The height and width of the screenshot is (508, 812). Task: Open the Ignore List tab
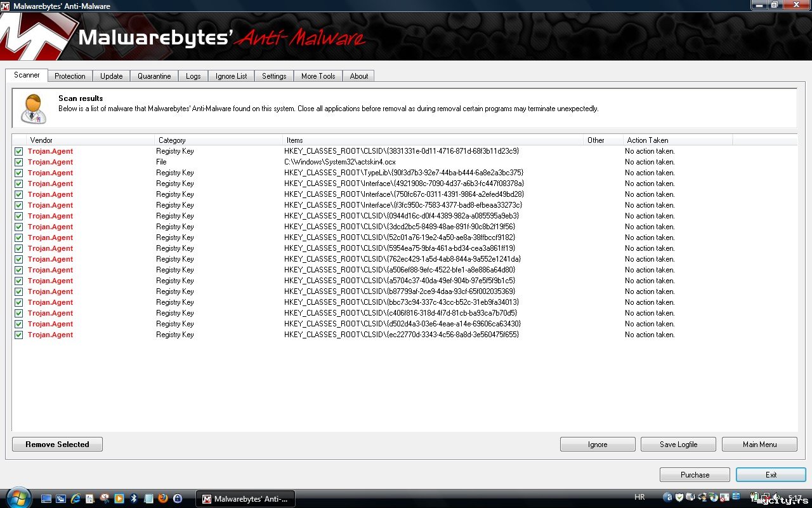click(232, 76)
